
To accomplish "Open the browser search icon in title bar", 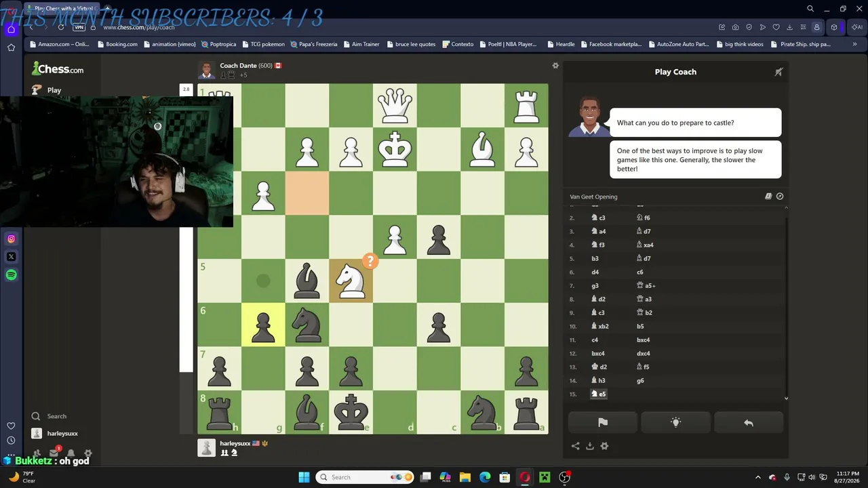I will (x=810, y=9).
